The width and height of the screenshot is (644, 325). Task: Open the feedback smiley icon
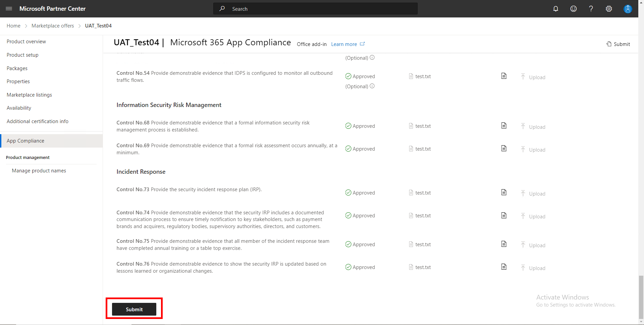574,9
